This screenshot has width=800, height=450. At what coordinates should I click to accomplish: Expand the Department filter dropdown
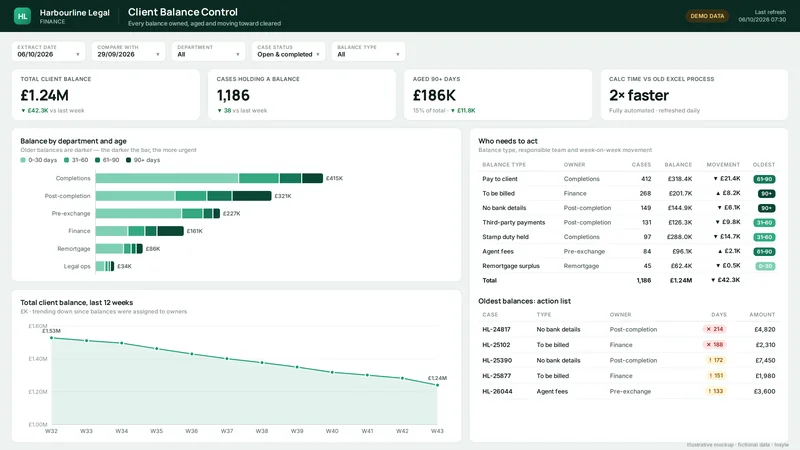(208, 51)
